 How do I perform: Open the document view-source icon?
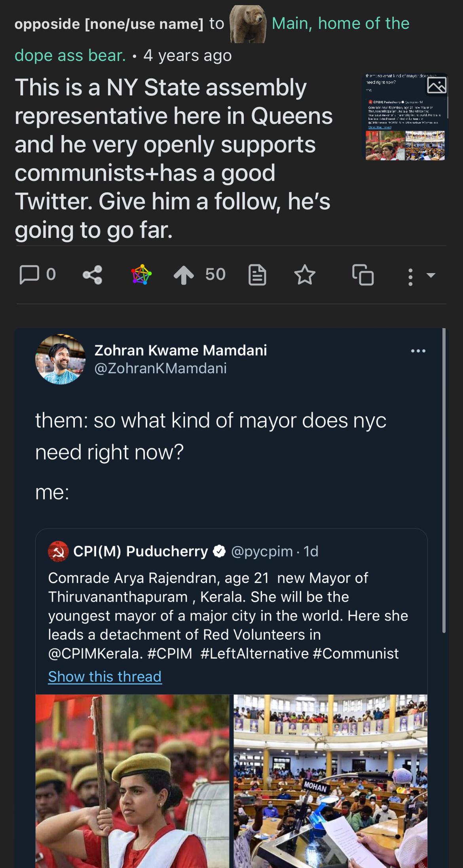click(x=257, y=275)
